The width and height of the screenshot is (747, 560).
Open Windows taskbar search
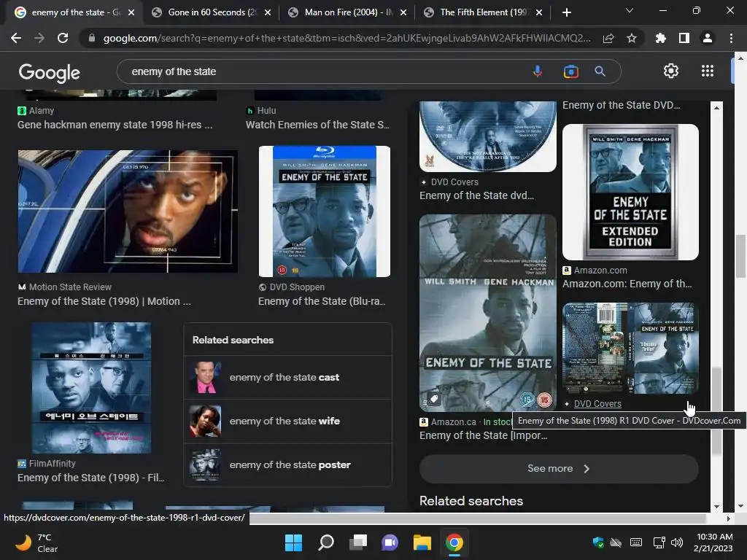326,542
